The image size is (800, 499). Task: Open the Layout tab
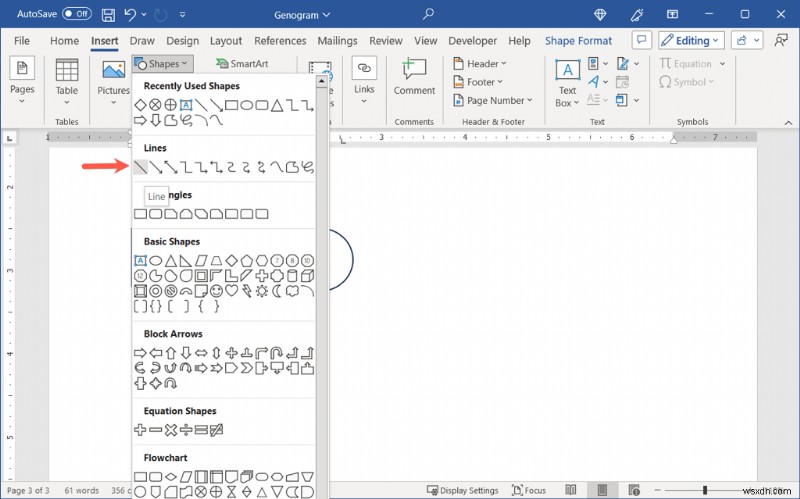click(x=226, y=41)
